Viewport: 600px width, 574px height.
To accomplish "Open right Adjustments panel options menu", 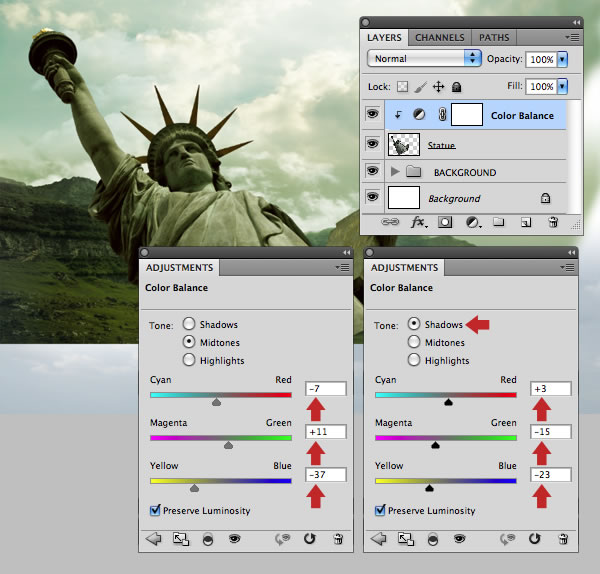I will click(x=567, y=267).
